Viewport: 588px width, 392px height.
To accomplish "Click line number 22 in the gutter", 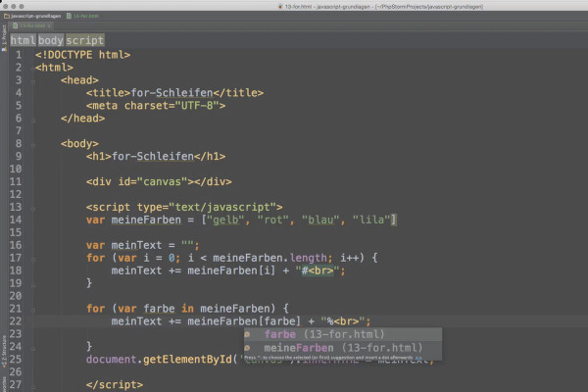I will (16, 321).
